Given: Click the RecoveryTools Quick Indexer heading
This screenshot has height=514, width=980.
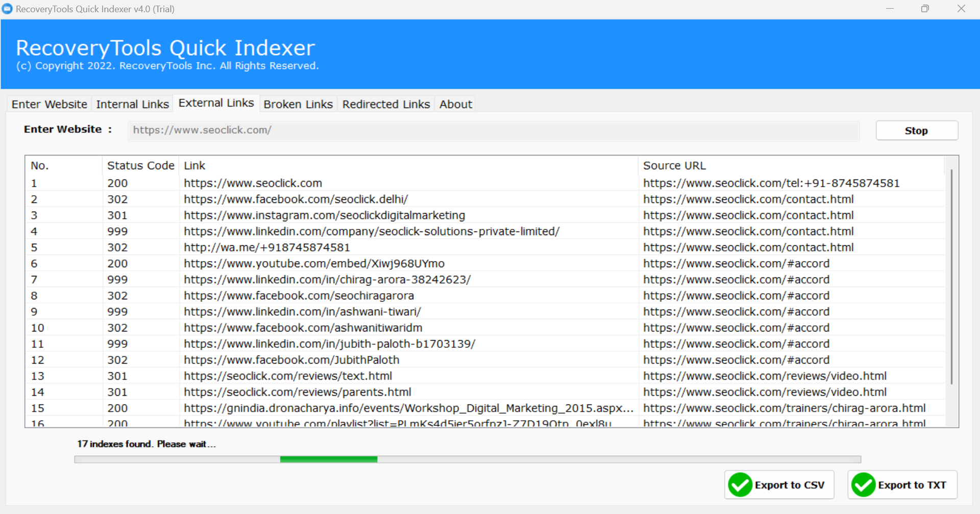Looking at the screenshot, I should [165, 48].
